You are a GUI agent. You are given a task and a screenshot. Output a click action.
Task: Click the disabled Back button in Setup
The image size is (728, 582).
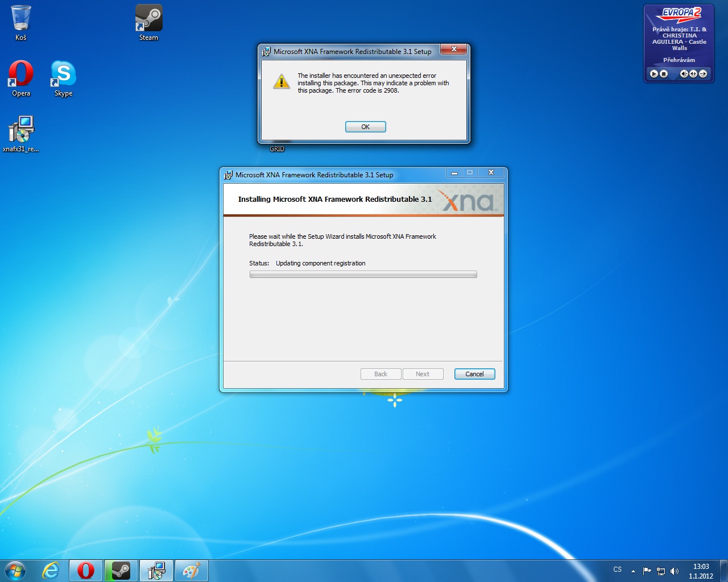click(x=380, y=374)
